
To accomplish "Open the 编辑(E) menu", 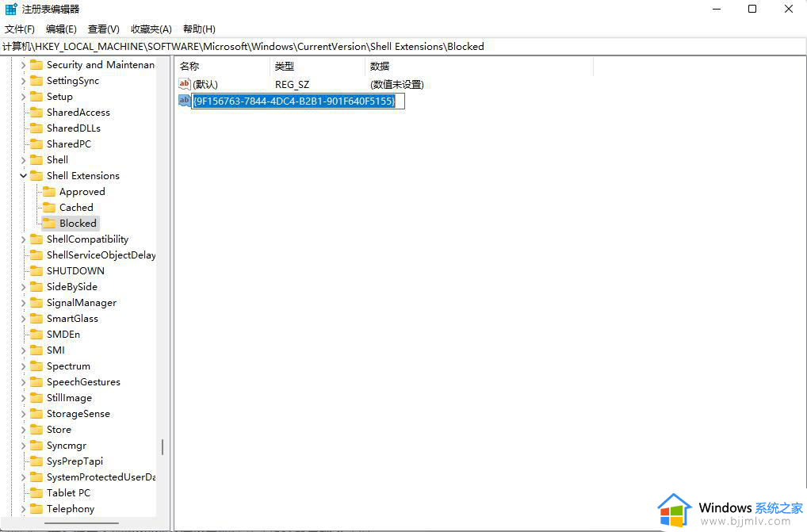I will coord(61,29).
